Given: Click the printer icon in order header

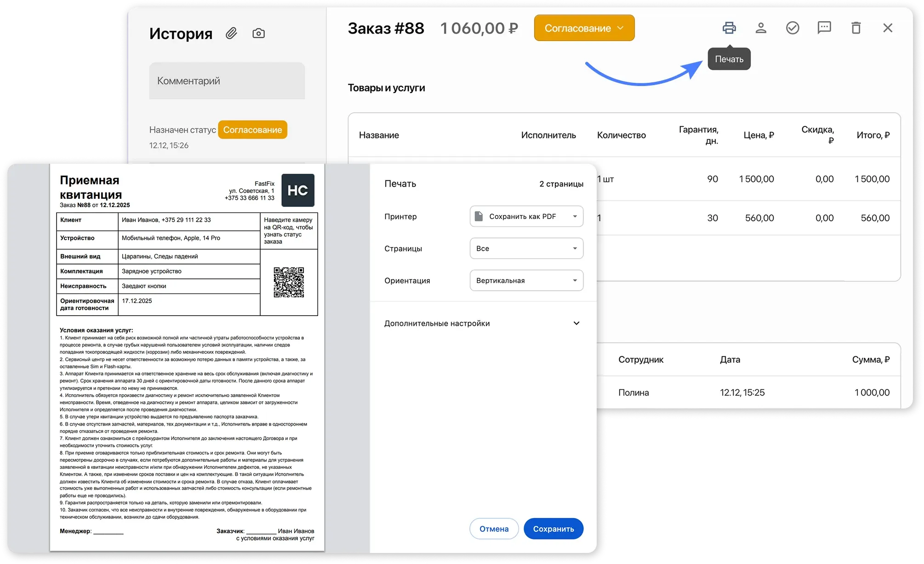Looking at the screenshot, I should coord(729,28).
